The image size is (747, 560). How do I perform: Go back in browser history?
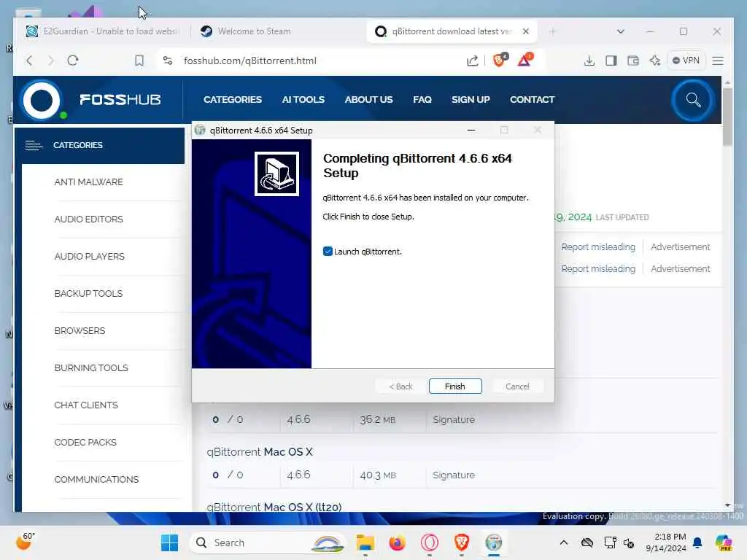click(29, 61)
